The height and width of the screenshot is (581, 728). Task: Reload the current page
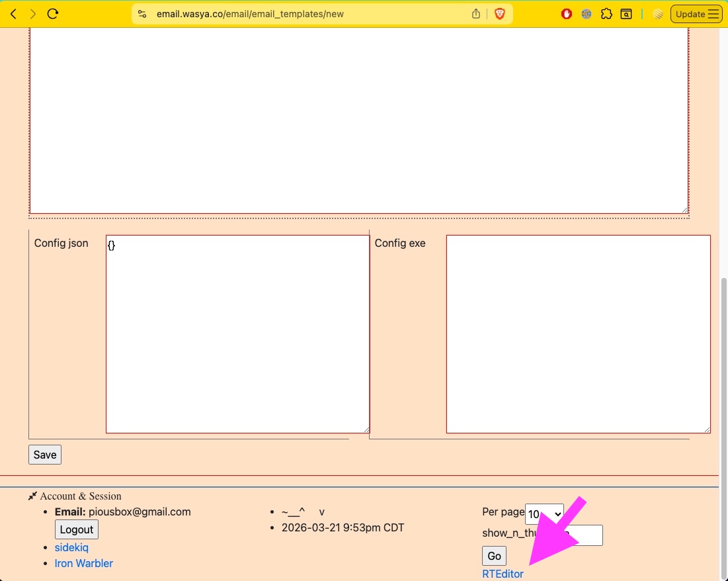click(53, 13)
